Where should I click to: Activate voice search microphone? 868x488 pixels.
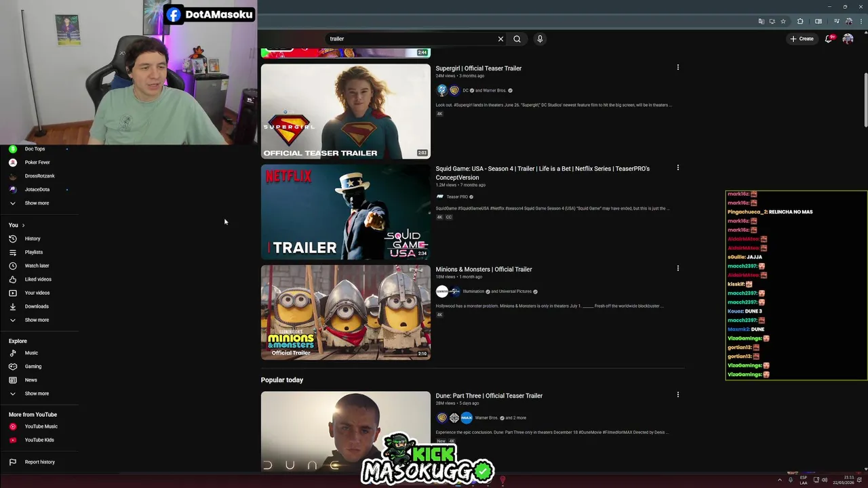pos(540,39)
